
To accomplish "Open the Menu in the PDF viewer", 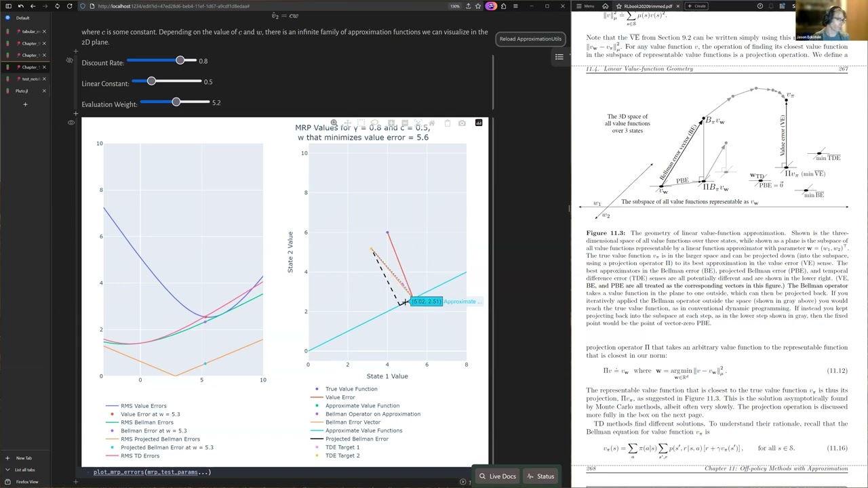I will tap(585, 6).
